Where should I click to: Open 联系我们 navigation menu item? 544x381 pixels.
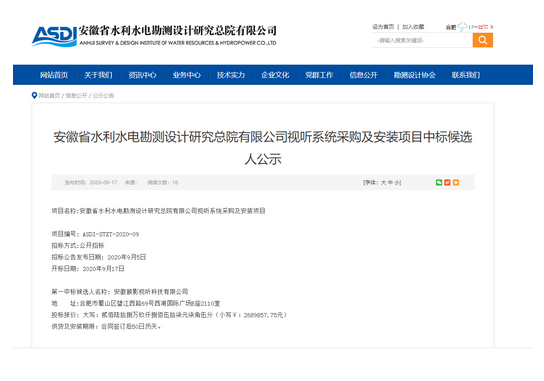click(x=466, y=75)
